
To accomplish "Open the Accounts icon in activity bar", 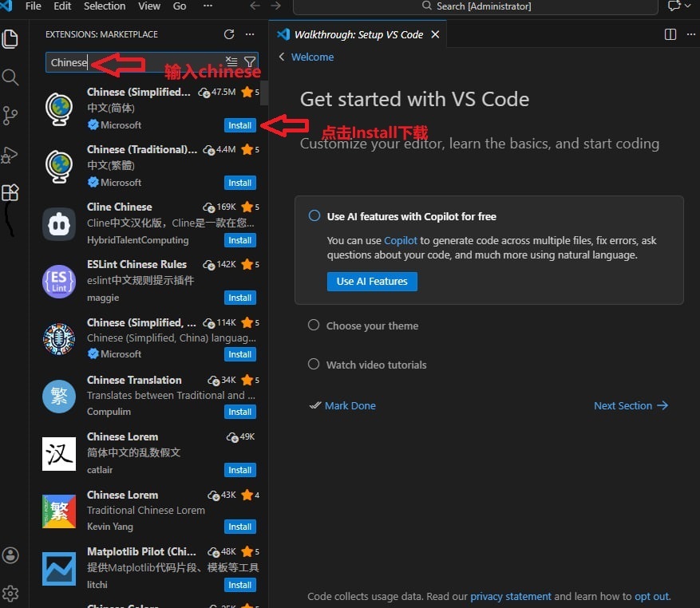I will tap(10, 555).
